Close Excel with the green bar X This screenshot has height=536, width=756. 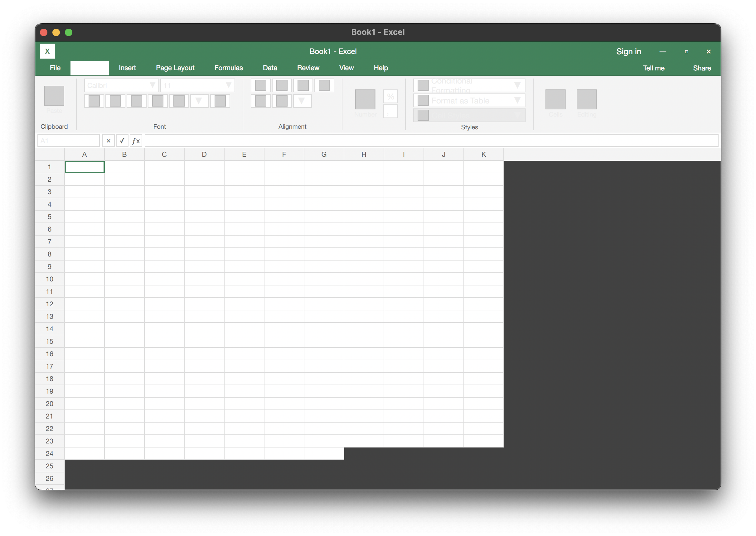tap(709, 52)
